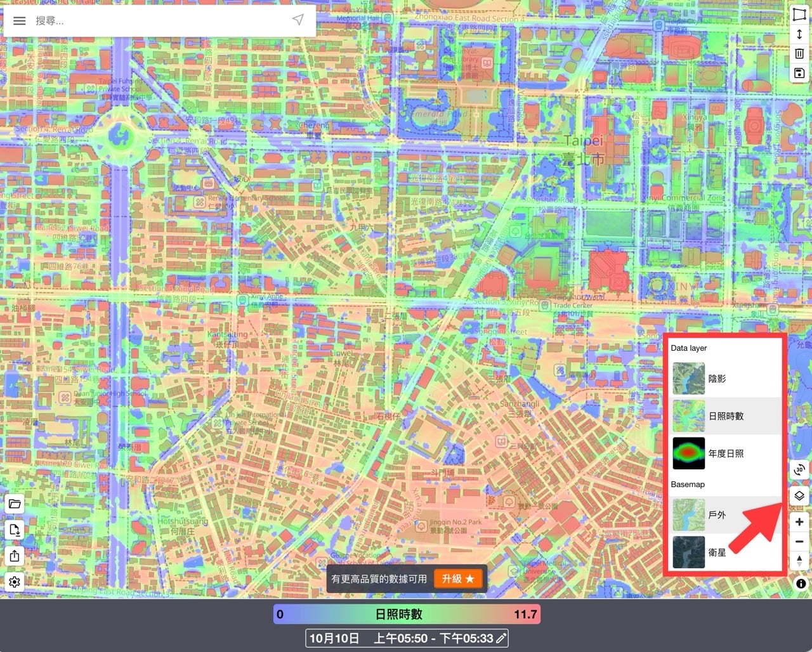The image size is (812, 652).
Task: Open the hamburger menu
Action: (x=20, y=21)
